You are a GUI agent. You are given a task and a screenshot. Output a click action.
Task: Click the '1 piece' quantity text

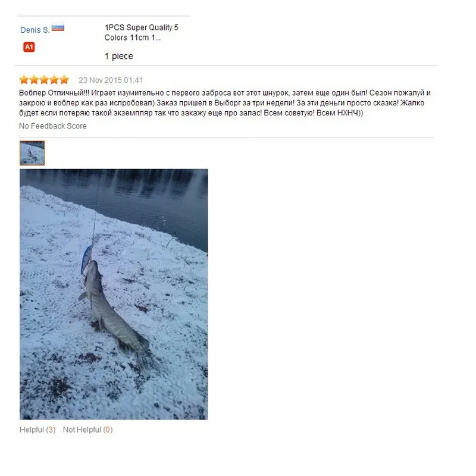[x=118, y=56]
